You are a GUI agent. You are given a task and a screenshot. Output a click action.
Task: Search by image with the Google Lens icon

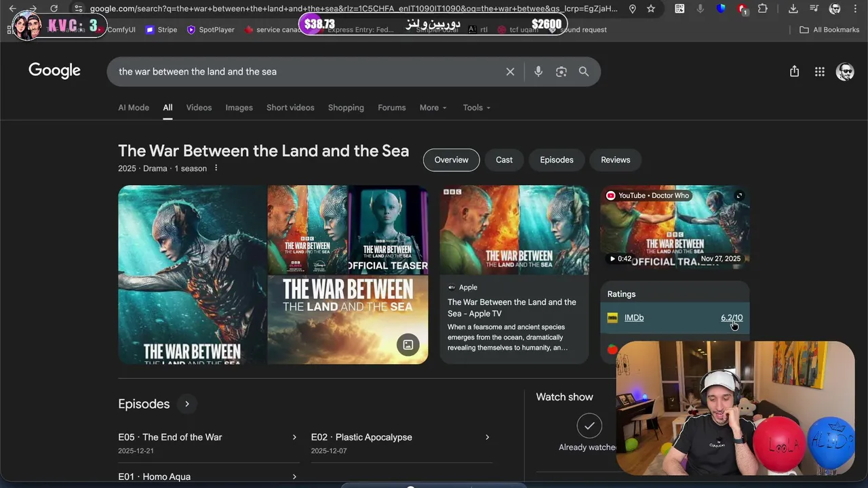click(561, 72)
